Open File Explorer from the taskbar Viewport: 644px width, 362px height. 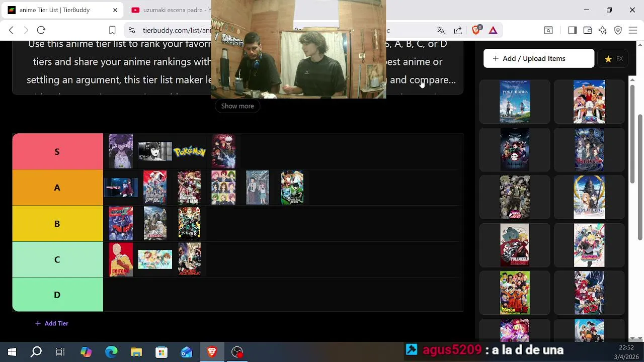click(136, 352)
